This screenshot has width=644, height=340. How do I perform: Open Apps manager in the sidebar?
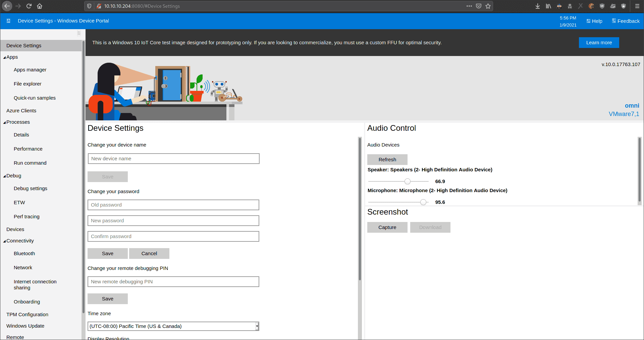click(30, 70)
